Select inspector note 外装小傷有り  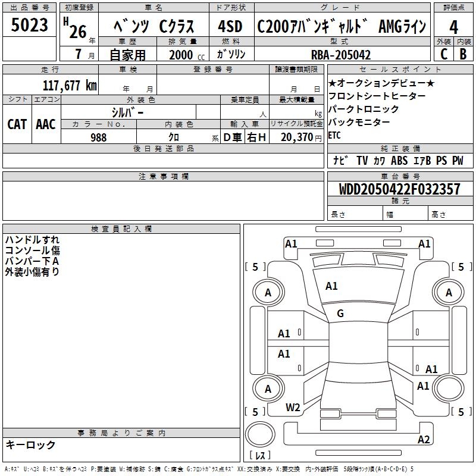pos(32,272)
